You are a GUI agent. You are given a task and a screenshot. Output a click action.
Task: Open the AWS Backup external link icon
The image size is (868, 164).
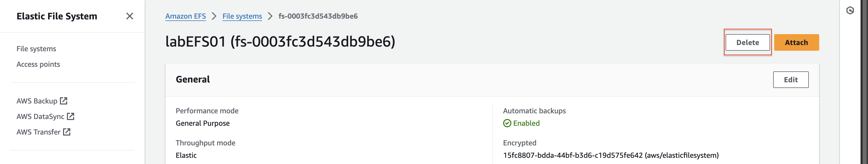[64, 101]
